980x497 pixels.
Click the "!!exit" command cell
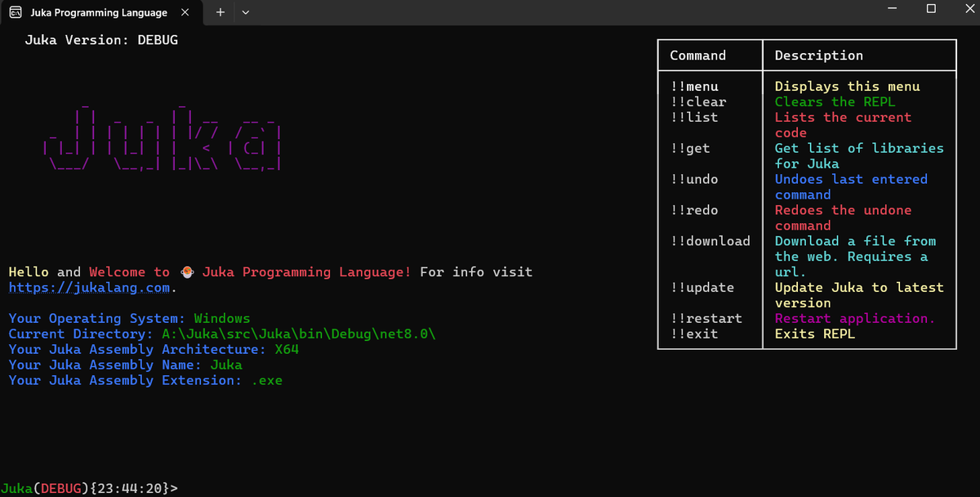(694, 334)
